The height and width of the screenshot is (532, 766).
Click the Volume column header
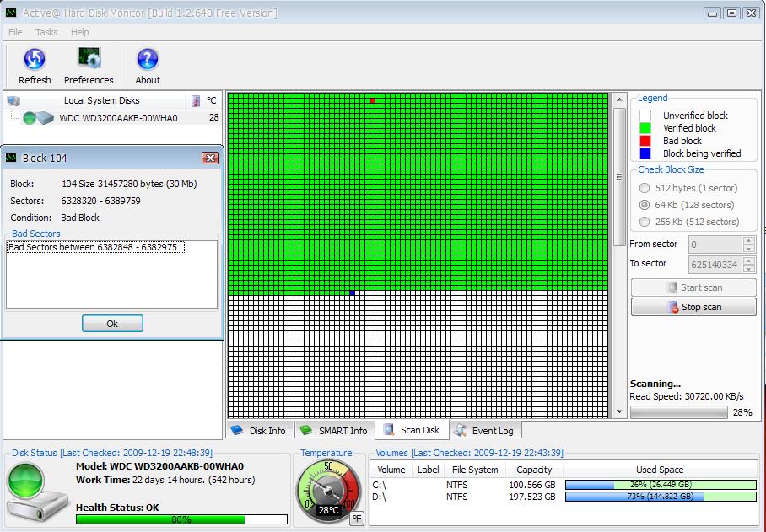391,470
